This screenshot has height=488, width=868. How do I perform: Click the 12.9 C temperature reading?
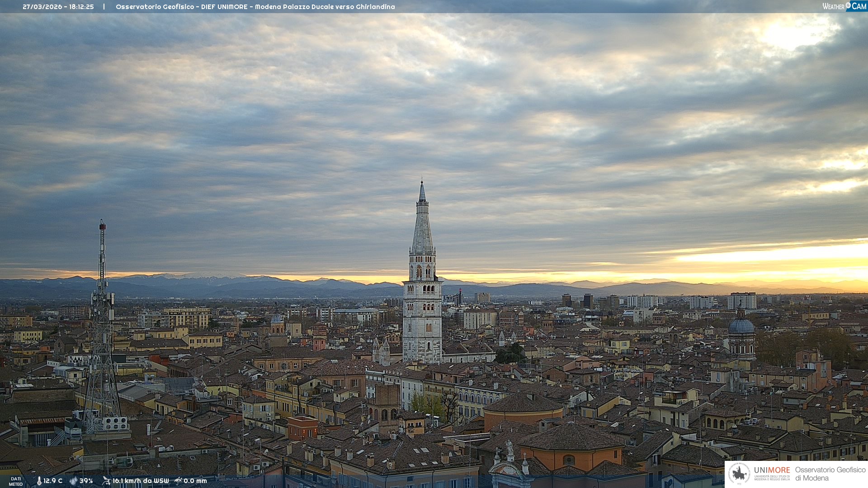[53, 481]
